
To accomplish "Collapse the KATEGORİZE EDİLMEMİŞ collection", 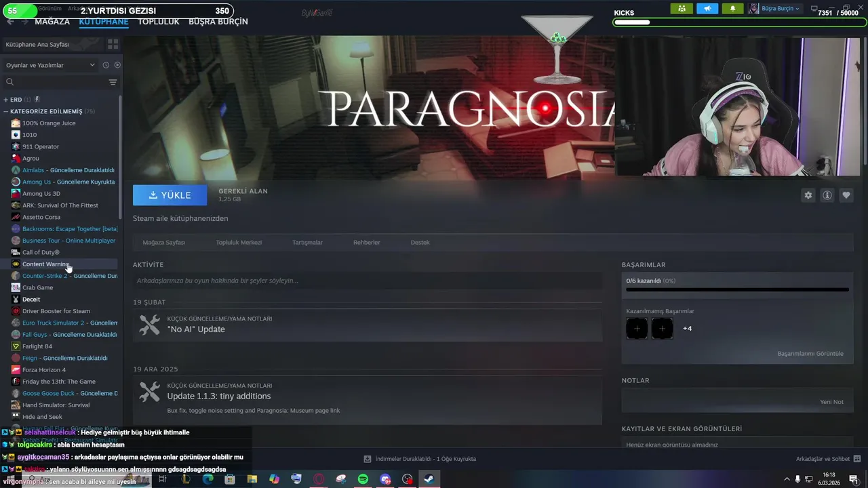I will 5,111.
